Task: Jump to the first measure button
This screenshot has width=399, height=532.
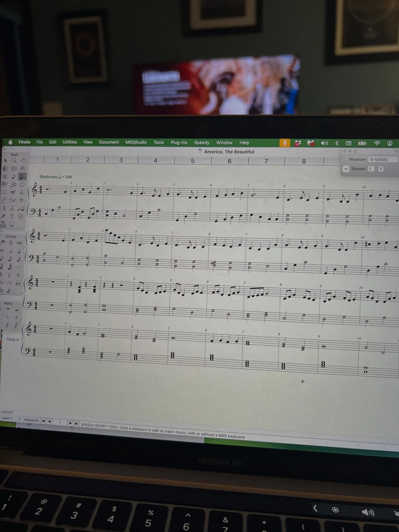Action: (44, 421)
